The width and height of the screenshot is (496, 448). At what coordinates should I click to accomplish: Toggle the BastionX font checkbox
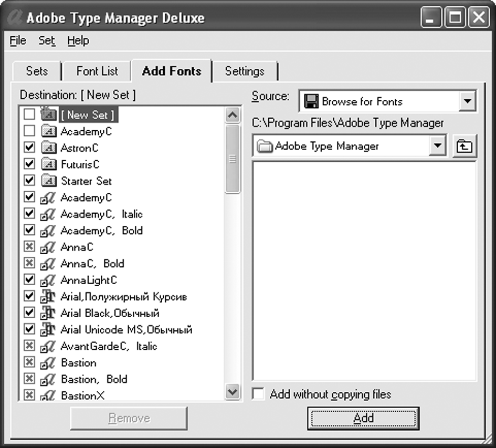(x=29, y=394)
